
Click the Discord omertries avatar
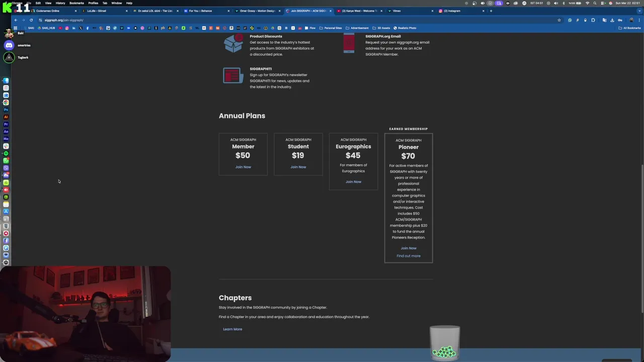[9, 45]
